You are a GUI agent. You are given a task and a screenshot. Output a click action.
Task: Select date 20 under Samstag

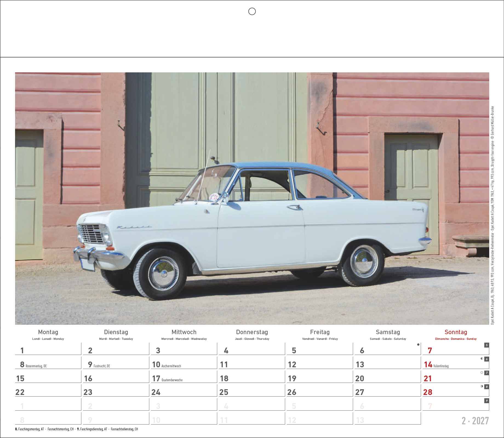(360, 379)
